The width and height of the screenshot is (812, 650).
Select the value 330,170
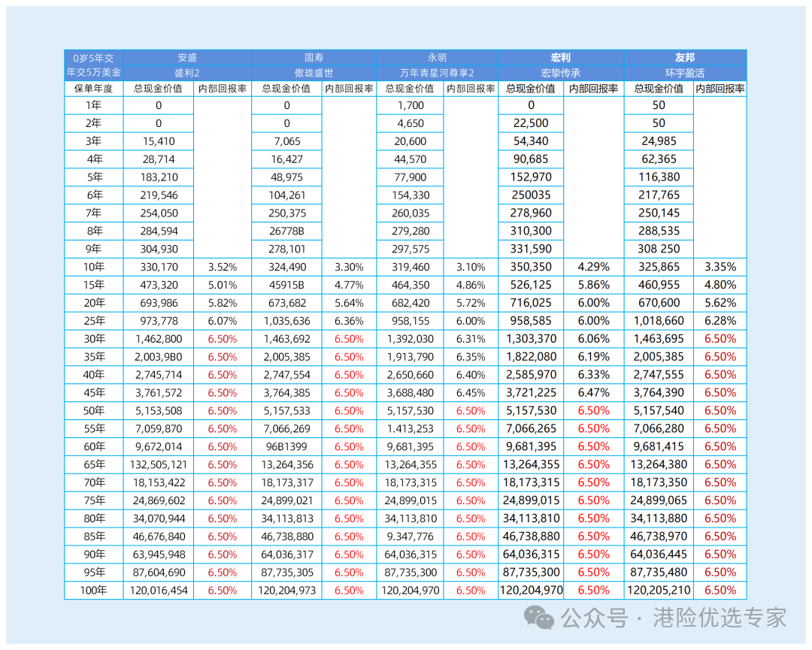[x=159, y=267]
